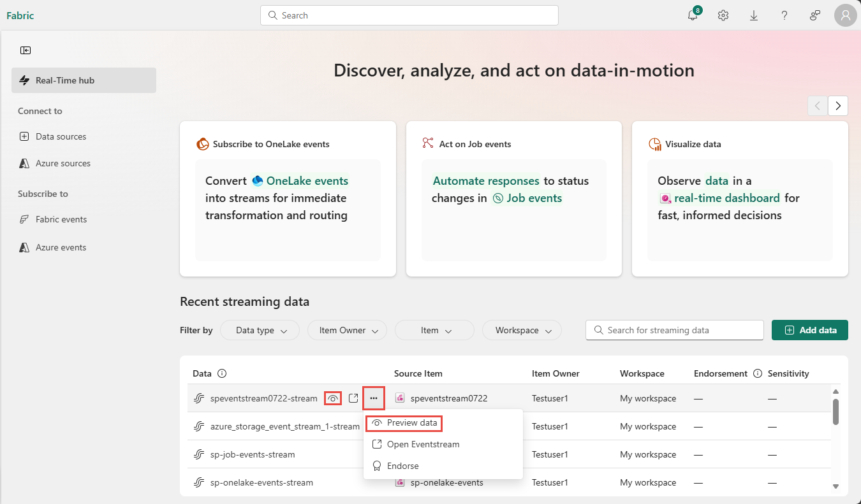Open the feedback icon in header
This screenshot has width=861, height=504.
(x=815, y=15)
